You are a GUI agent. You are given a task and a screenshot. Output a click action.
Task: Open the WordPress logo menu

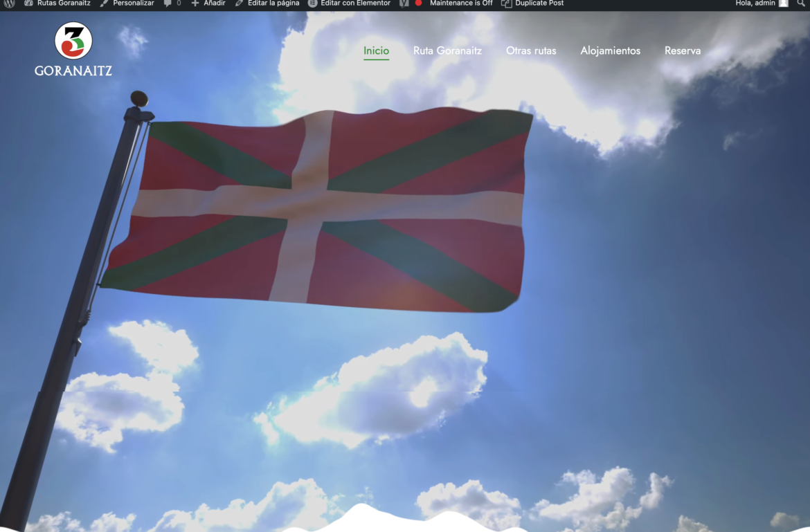pos(10,3)
